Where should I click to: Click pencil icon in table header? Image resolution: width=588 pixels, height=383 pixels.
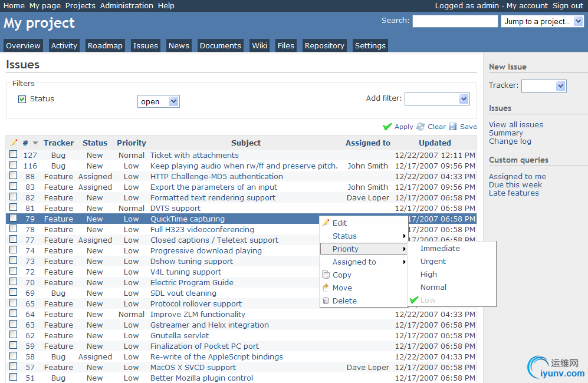point(14,143)
